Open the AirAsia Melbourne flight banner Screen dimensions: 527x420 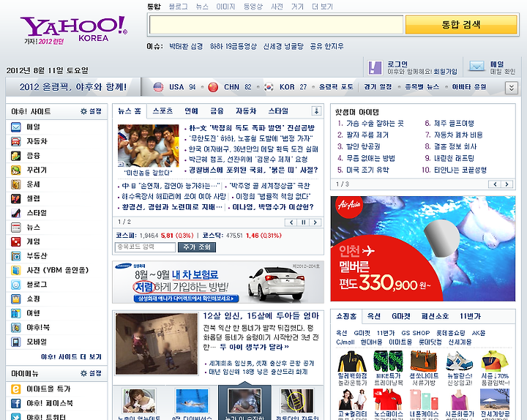point(423,249)
